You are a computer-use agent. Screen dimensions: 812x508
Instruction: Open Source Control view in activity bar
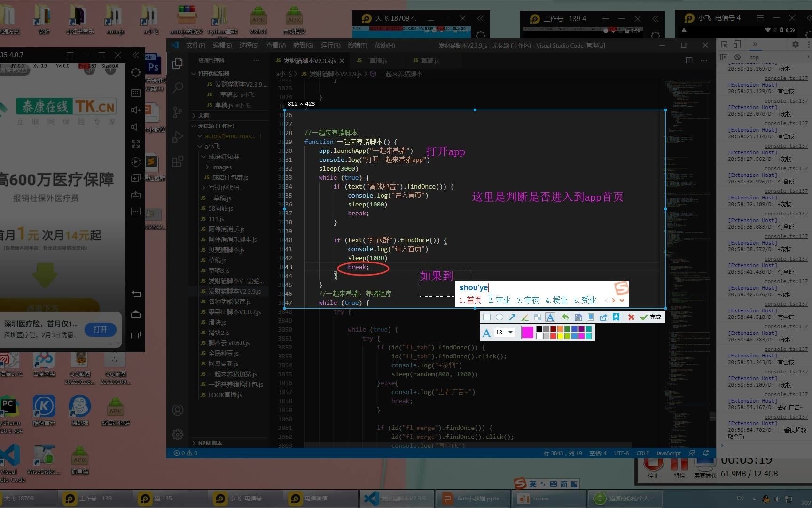click(x=178, y=112)
